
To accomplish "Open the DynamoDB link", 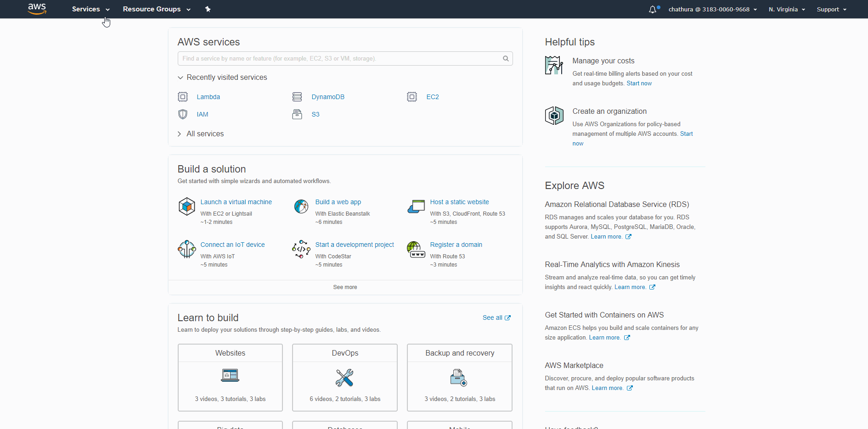I will (x=328, y=97).
